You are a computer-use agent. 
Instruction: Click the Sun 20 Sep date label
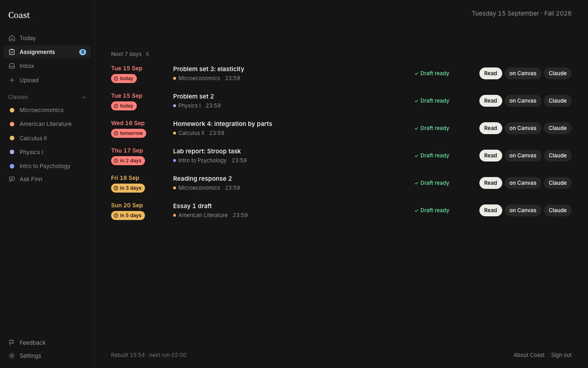tap(127, 205)
